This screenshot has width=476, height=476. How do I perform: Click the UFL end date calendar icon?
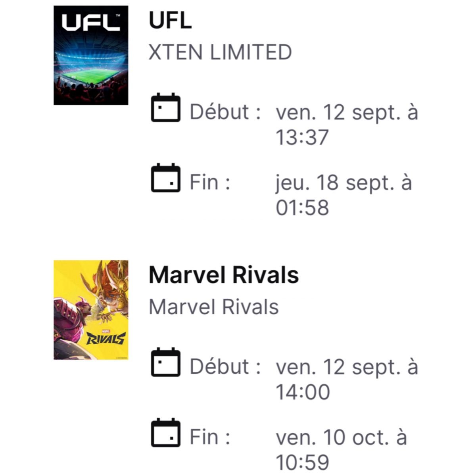165,178
